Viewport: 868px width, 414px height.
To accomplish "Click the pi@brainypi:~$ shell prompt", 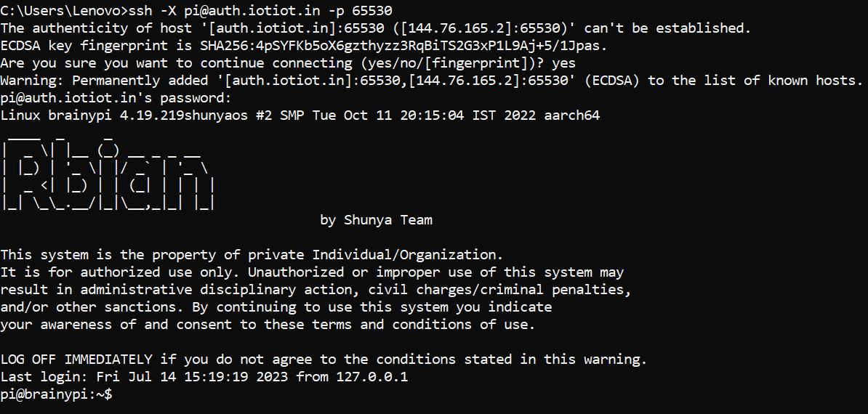I will pos(56,394).
